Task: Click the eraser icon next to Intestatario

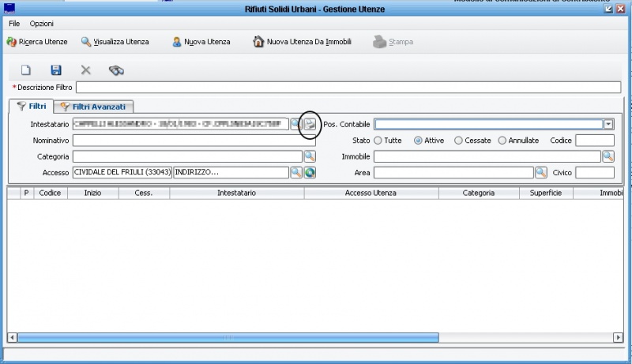Action: click(310, 124)
